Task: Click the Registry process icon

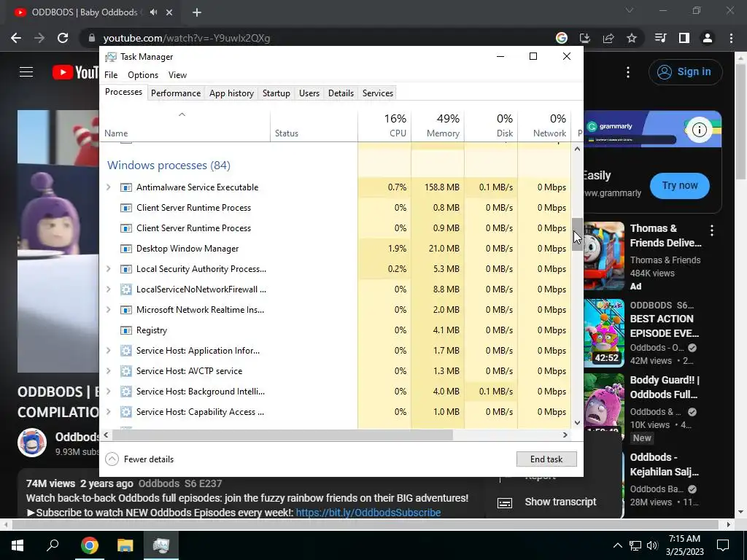Action: pyautogui.click(x=125, y=330)
